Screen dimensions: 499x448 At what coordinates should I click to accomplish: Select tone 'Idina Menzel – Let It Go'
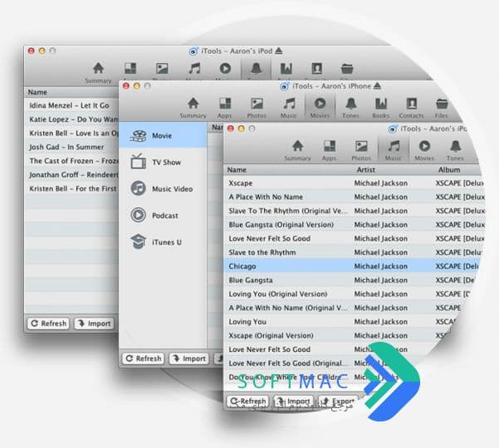(x=71, y=105)
